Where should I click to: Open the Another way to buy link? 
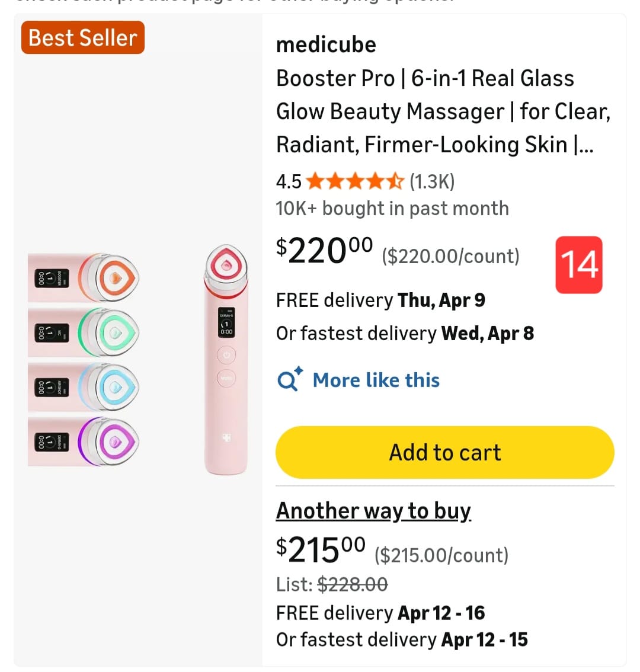373,510
